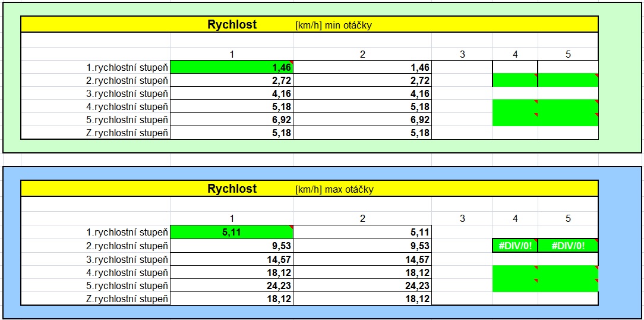The width and height of the screenshot is (644, 320).
Task: Click '3.rychlostní stupeň' label in min otáčky table
Action: click(x=127, y=93)
